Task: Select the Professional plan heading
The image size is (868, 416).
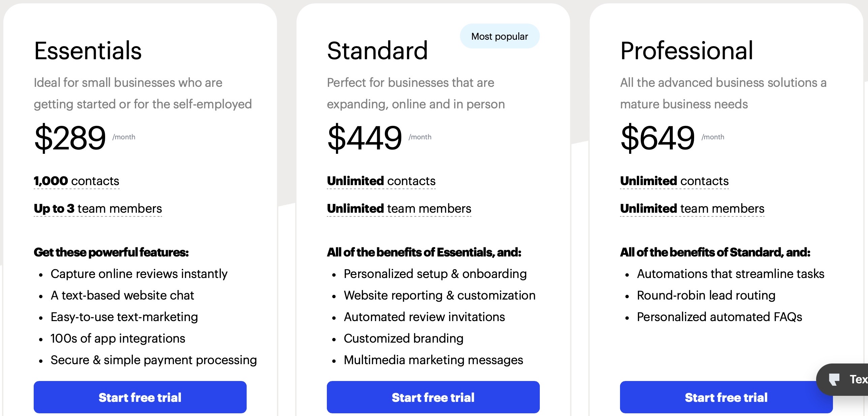Action: [x=687, y=50]
